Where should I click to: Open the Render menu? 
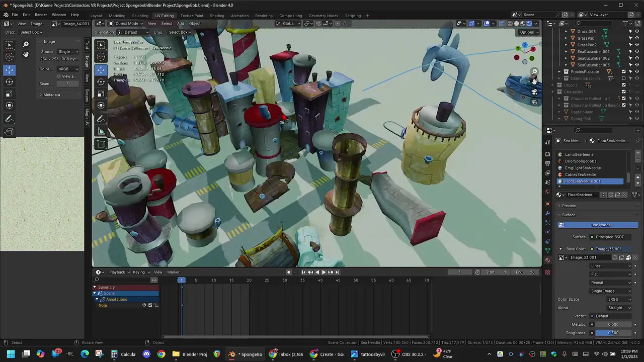tap(41, 15)
